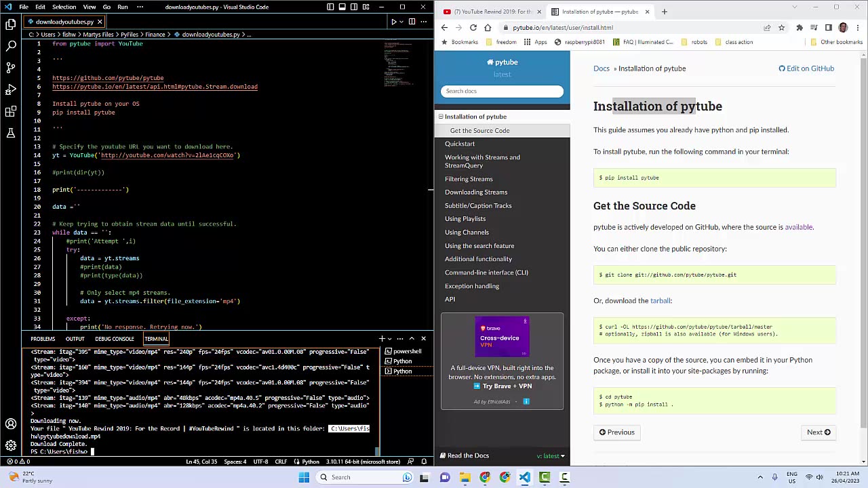Open run options dropdown beside play button

point(401,22)
